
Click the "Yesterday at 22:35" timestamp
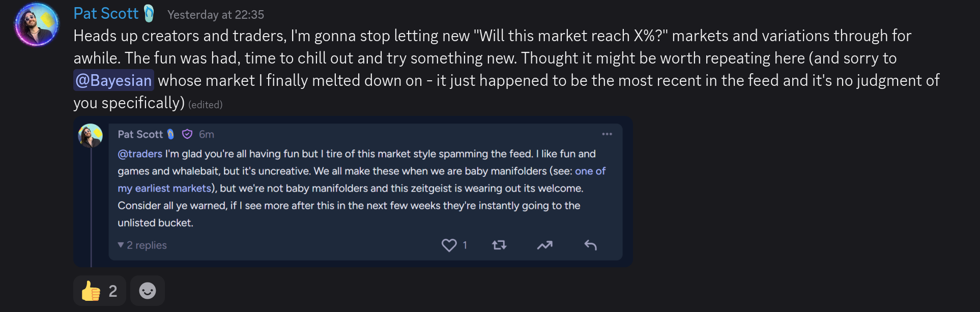[x=216, y=15]
